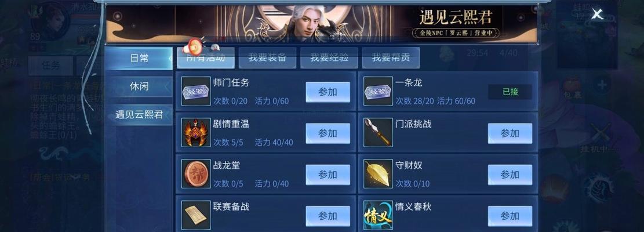Click the 守财奴 golden leaf icon

pos(378,174)
